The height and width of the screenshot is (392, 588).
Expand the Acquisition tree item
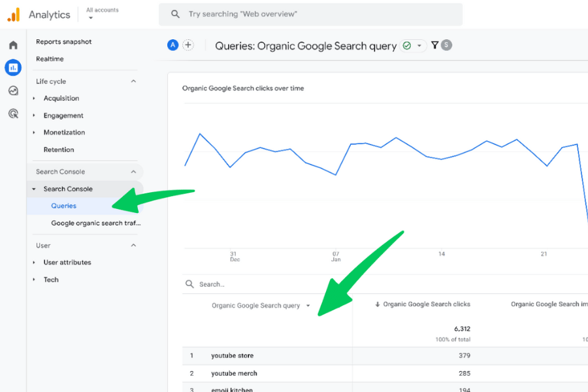click(34, 98)
